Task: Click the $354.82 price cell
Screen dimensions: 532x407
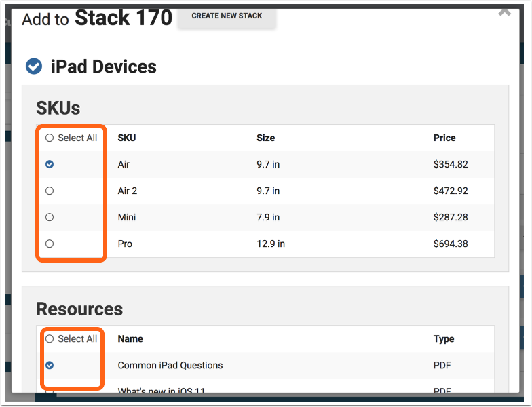Action: point(451,164)
